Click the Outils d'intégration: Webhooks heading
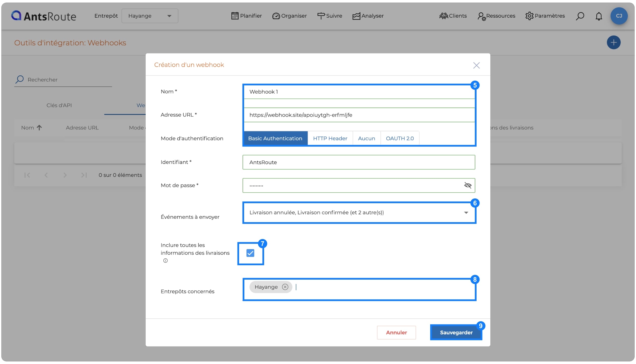This screenshot has width=636, height=364. pos(70,43)
